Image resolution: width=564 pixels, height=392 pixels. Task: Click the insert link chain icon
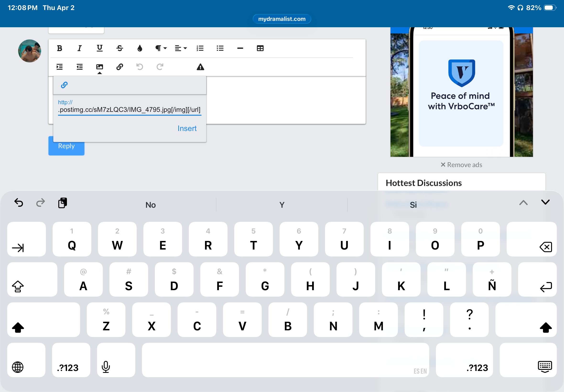[x=119, y=67]
